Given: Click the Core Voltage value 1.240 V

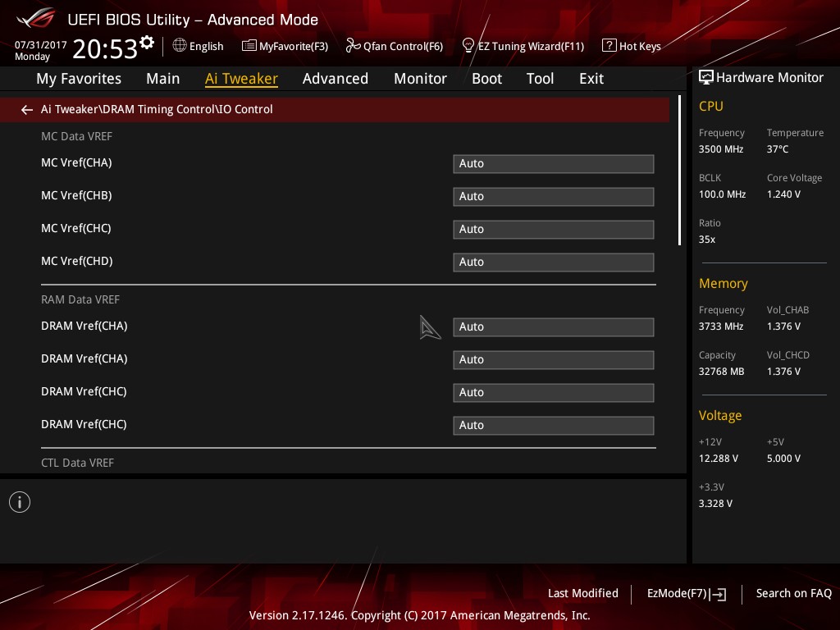Looking at the screenshot, I should [783, 194].
